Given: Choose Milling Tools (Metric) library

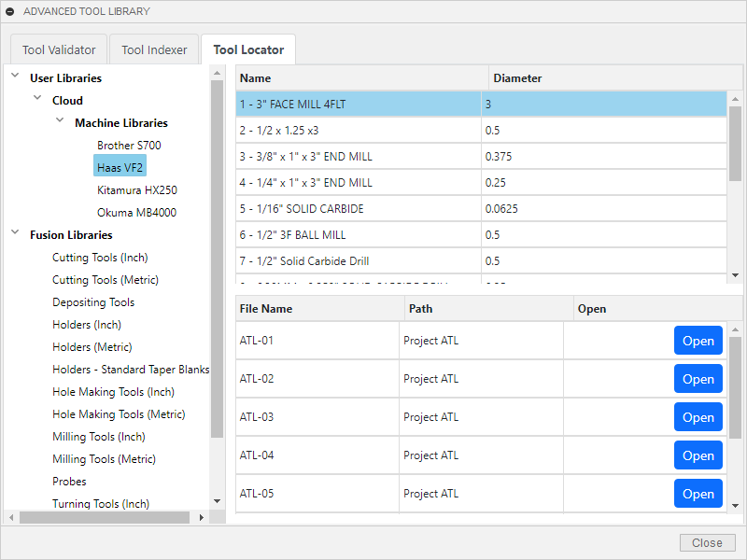Looking at the screenshot, I should 104,459.
